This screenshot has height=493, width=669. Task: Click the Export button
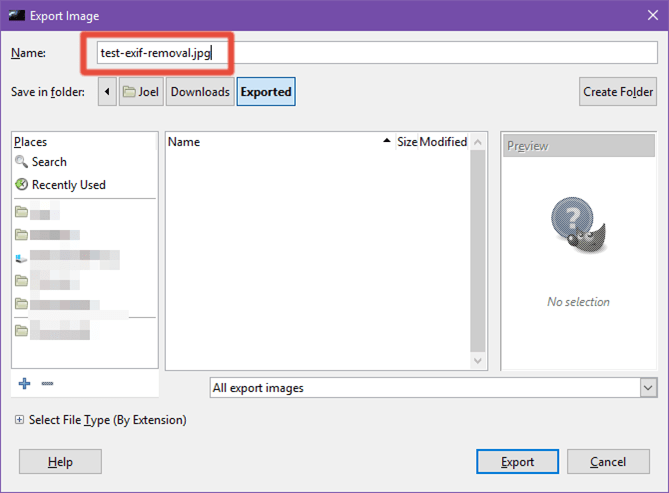point(518,461)
